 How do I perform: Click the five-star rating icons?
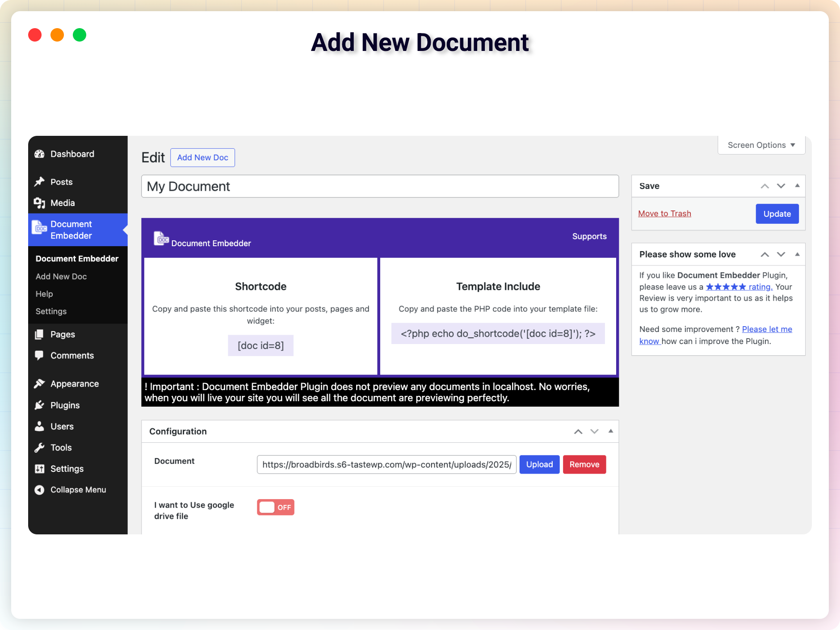point(726,287)
